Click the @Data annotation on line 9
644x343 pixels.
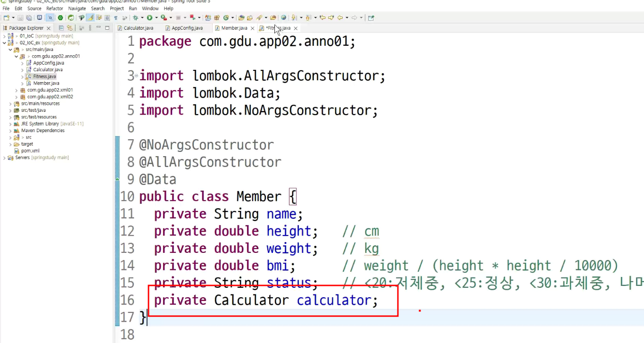(158, 179)
